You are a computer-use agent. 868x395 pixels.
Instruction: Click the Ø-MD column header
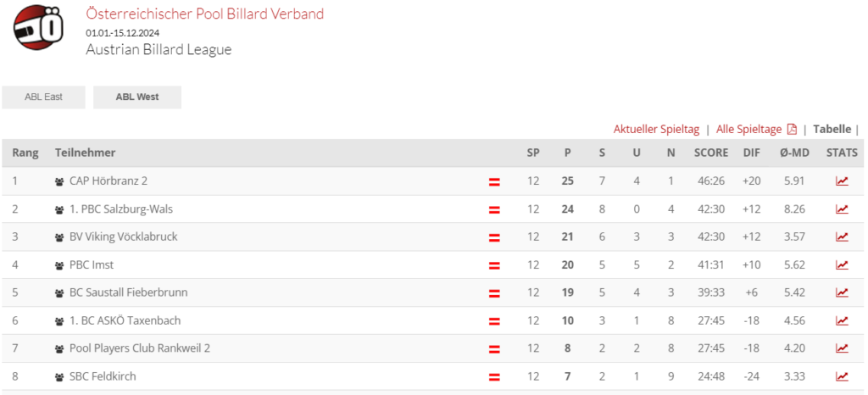794,153
